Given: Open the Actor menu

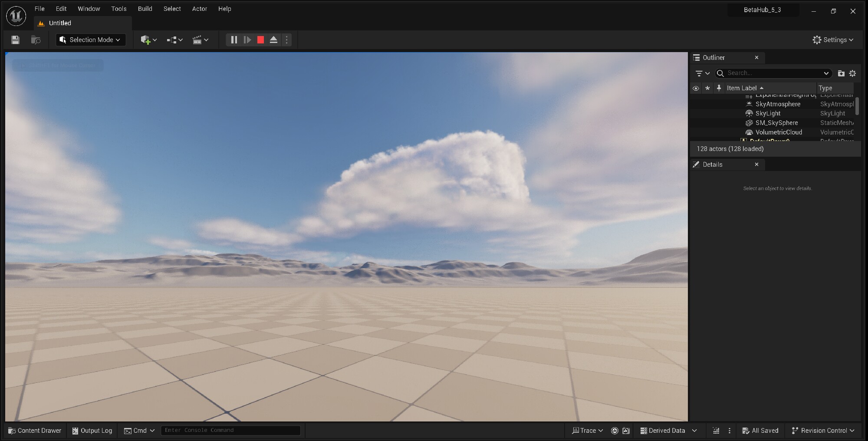Looking at the screenshot, I should [x=199, y=9].
